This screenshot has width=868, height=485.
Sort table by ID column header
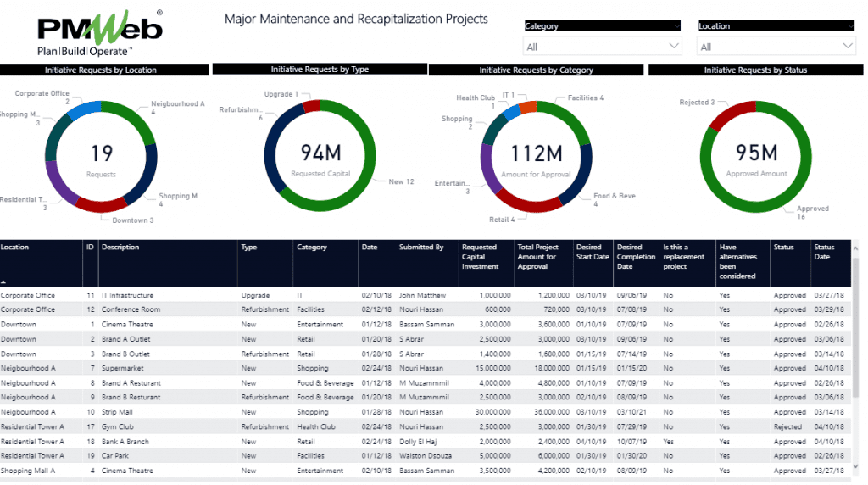90,247
